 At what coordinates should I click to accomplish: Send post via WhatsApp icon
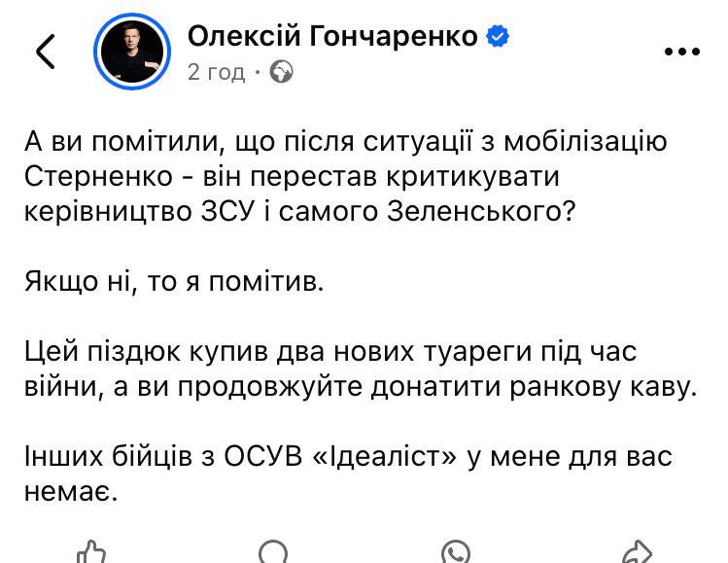[x=455, y=550]
